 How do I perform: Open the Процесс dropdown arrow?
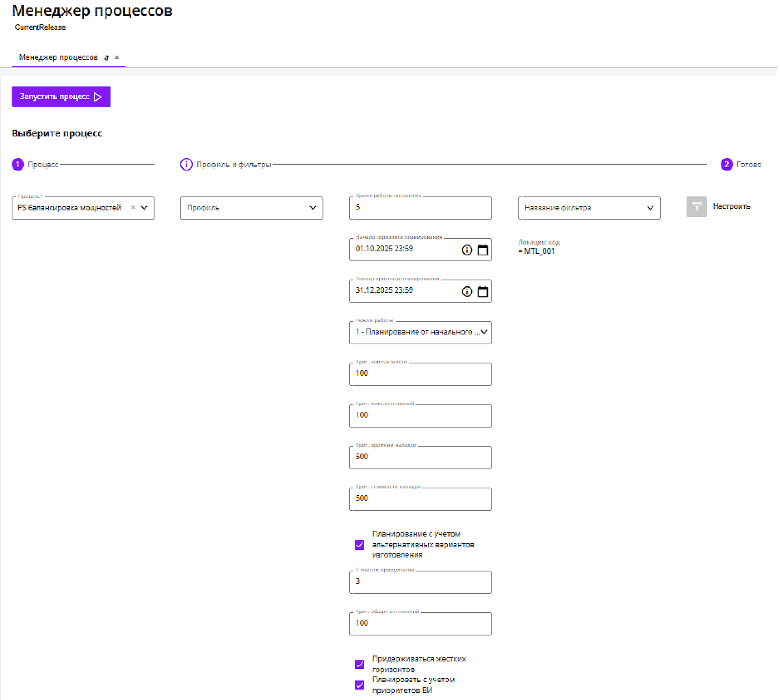(144, 208)
